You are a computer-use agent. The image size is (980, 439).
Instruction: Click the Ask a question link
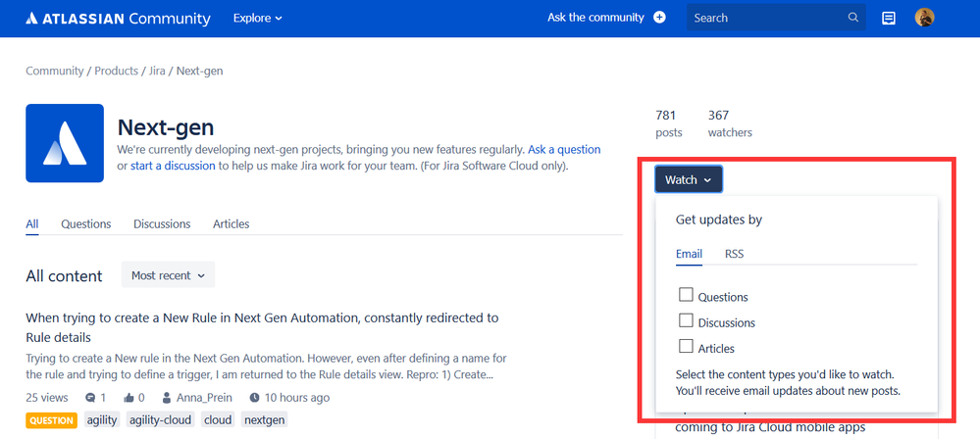(x=564, y=150)
